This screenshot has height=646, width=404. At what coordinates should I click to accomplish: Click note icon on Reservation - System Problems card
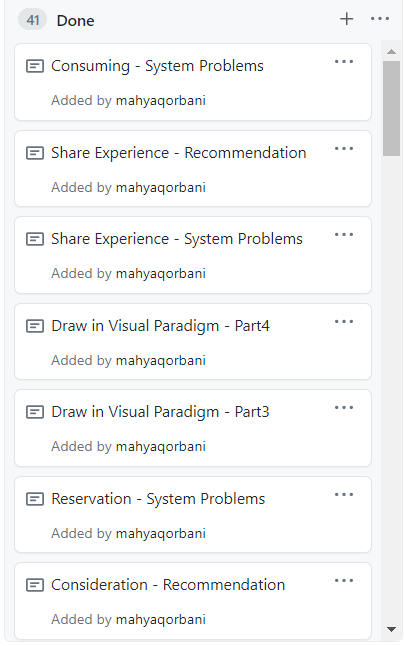click(35, 499)
